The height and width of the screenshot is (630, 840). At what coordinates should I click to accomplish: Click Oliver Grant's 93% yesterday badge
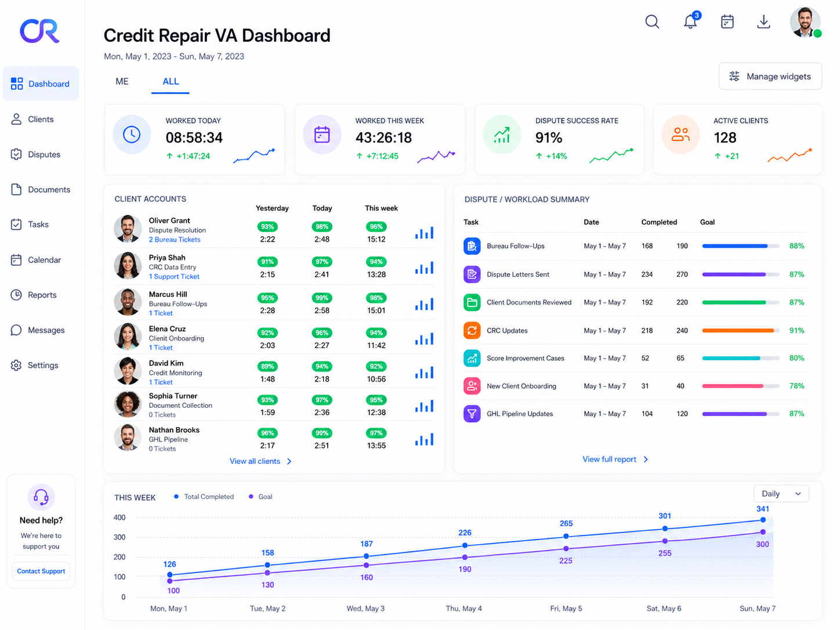tap(267, 227)
